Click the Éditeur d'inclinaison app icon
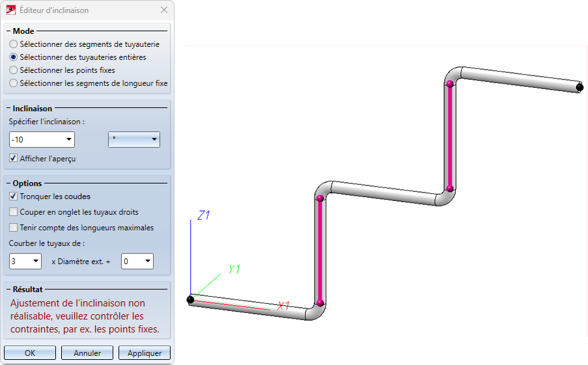Image resolution: width=588 pixels, height=365 pixels. point(11,10)
